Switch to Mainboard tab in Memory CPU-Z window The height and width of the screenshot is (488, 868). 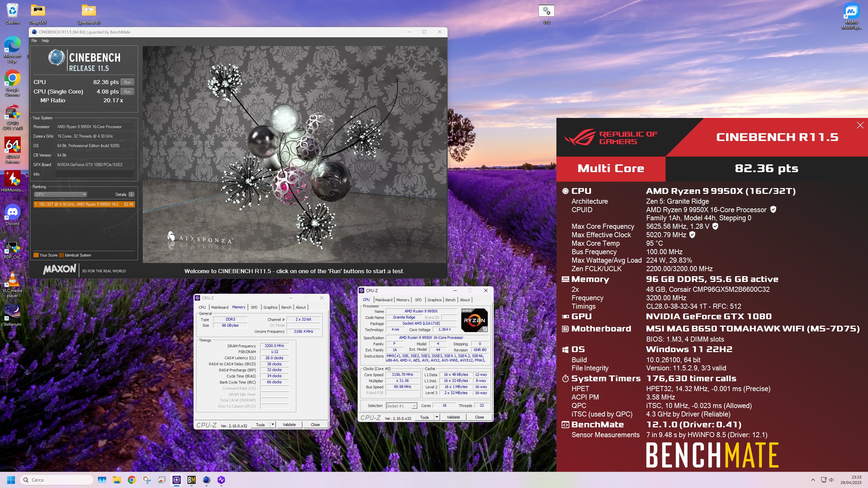(219, 307)
